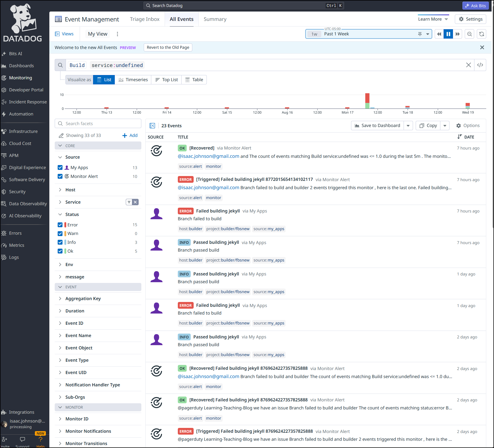Visualize events as Top List
The height and width of the screenshot is (448, 494).
tap(167, 80)
